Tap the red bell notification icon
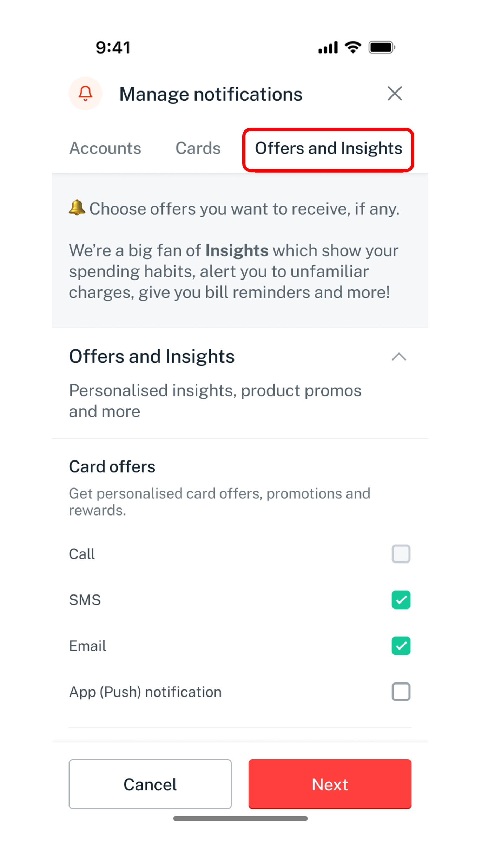Viewport: 482px width, 868px height. 85,93
